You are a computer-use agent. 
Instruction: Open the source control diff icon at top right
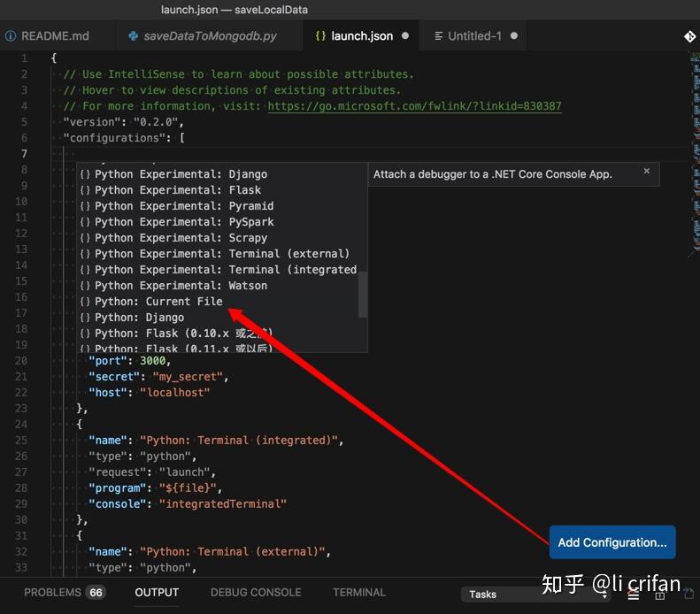(689, 36)
